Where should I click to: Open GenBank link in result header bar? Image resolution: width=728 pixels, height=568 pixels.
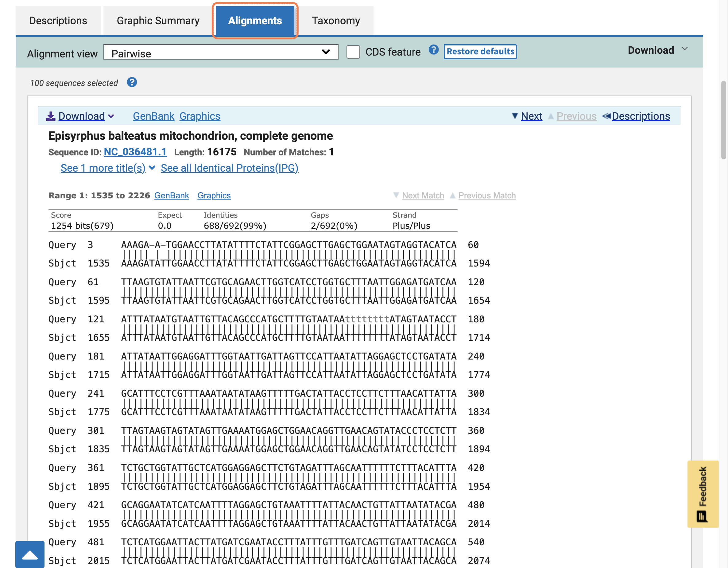tap(153, 116)
